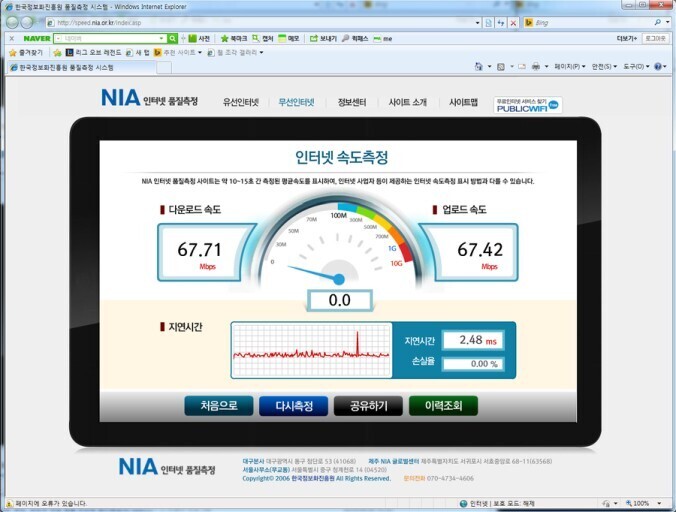
Task: Click the 처음으로 button
Action: pyautogui.click(x=219, y=406)
